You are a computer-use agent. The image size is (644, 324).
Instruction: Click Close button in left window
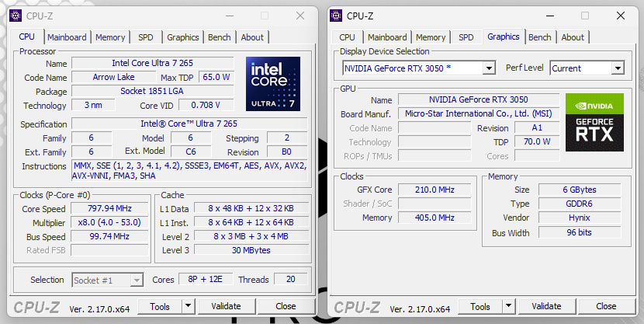286,306
